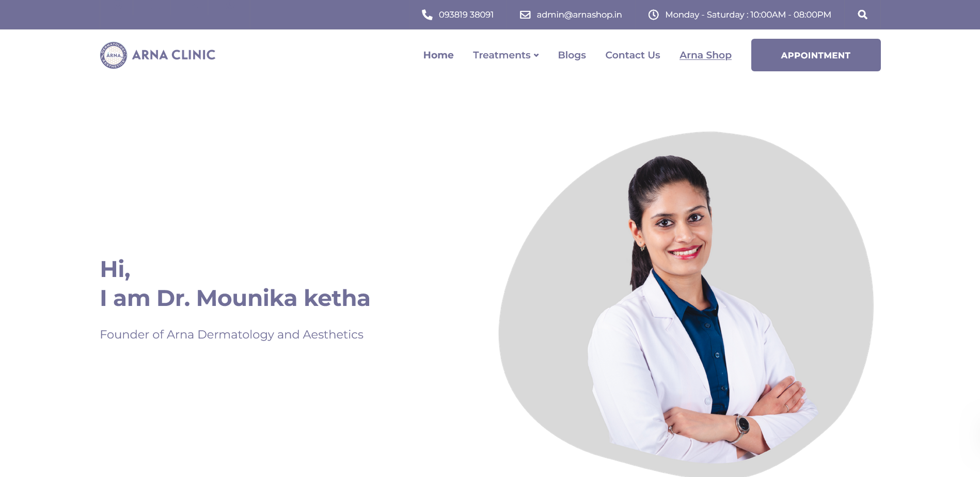Open the Contact Us page
Screen dimensions: 980x477
(x=633, y=55)
